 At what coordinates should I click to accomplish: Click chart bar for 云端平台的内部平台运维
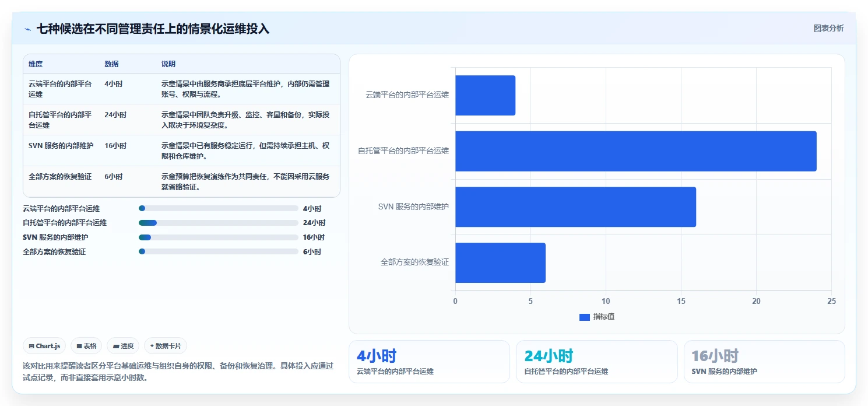click(x=486, y=95)
